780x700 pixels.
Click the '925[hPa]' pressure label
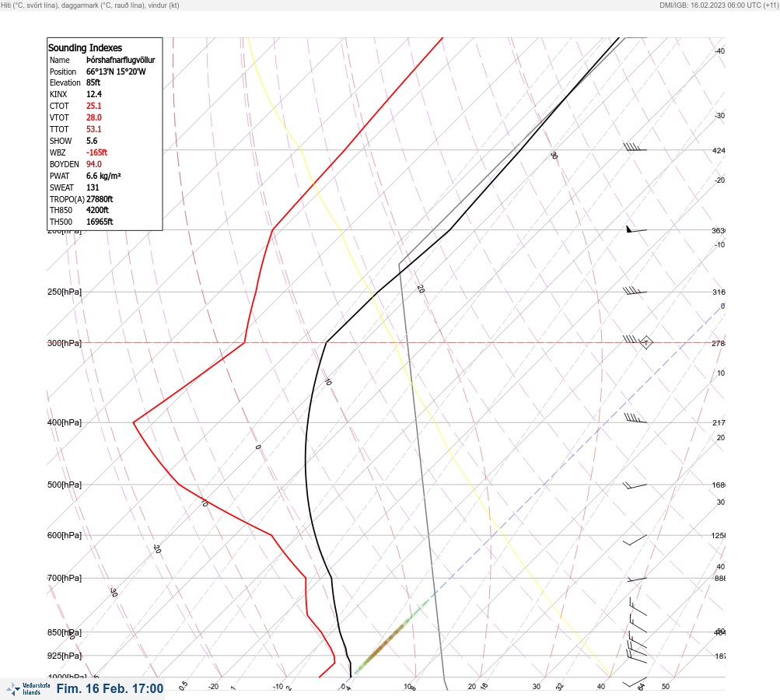pos(65,656)
